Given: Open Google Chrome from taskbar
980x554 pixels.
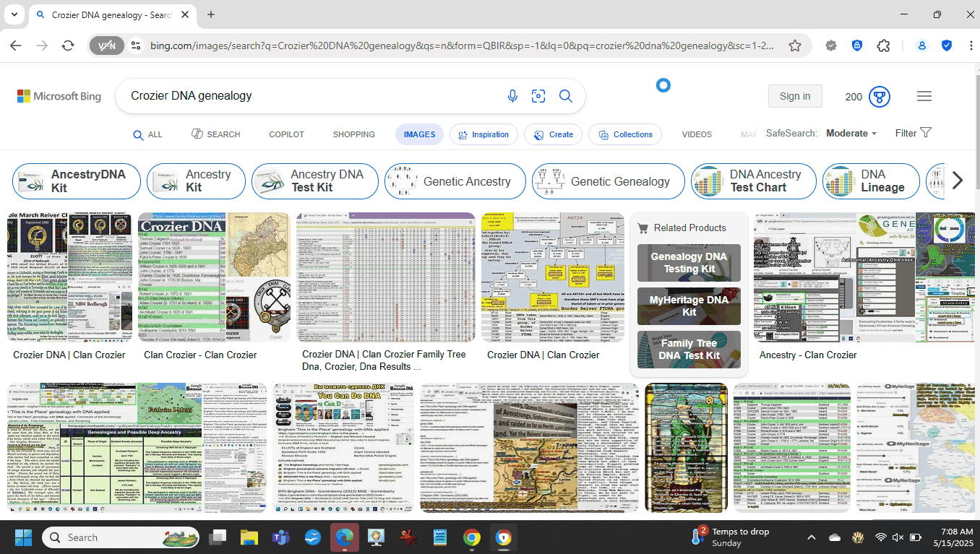Looking at the screenshot, I should (472, 537).
